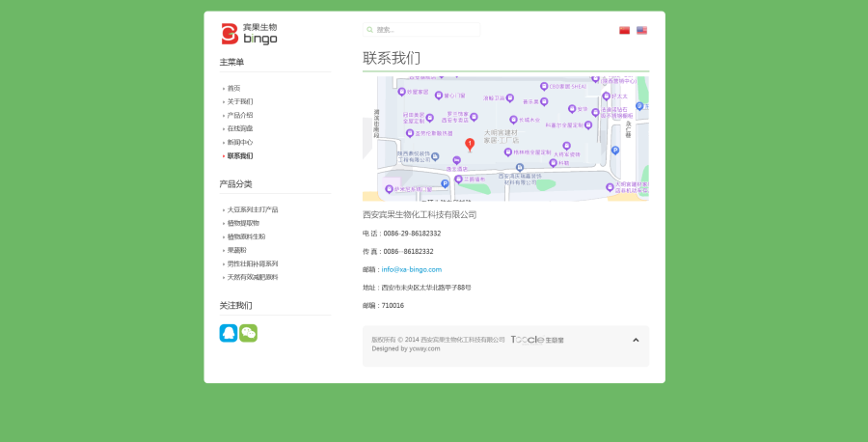Screen dimensions: 868x442
Task: Open the WeChat follow icon
Action: pyautogui.click(x=248, y=333)
